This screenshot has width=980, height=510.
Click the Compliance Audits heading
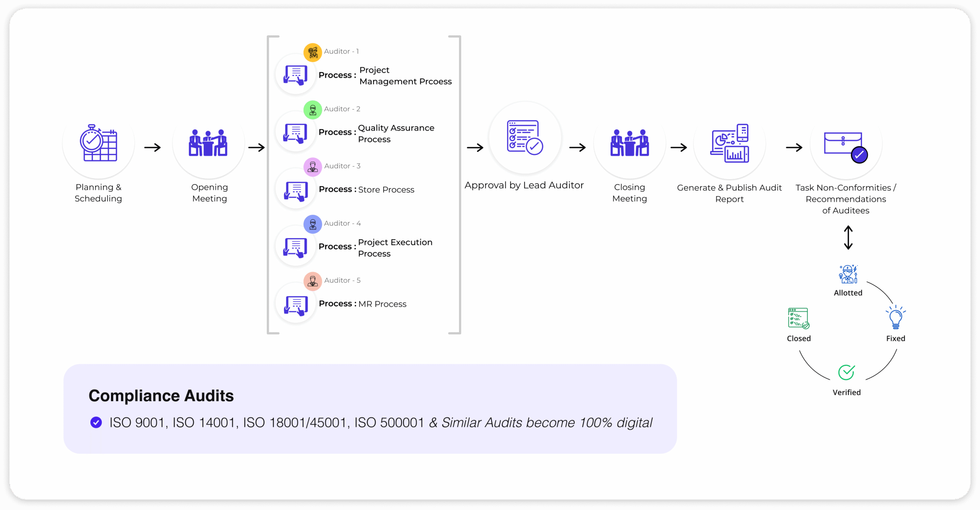(161, 396)
